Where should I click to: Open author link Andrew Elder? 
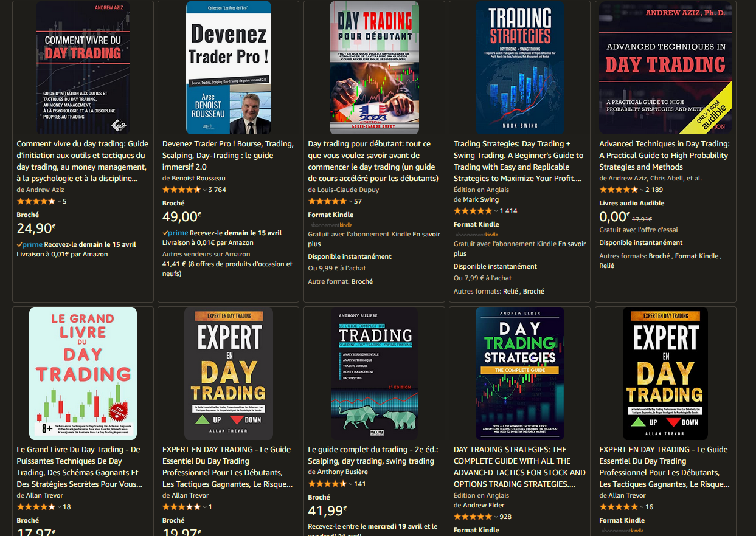click(x=484, y=505)
